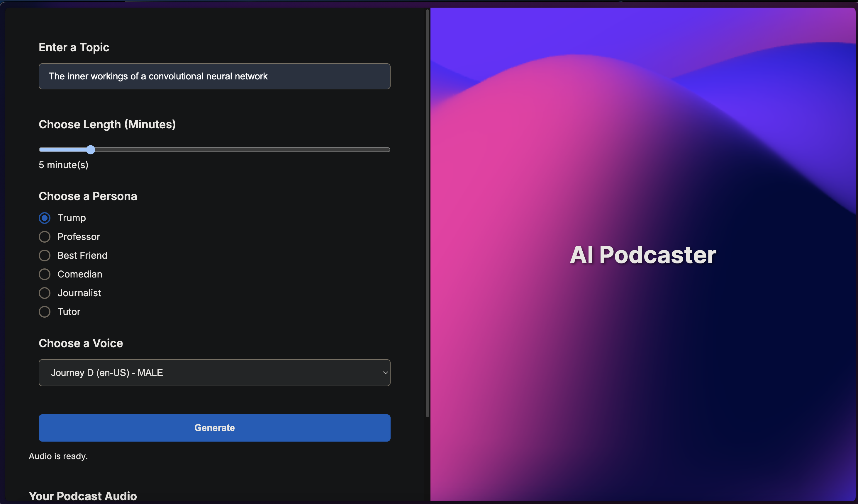858x504 pixels.
Task: Click the length slider handle
Action: click(90, 149)
